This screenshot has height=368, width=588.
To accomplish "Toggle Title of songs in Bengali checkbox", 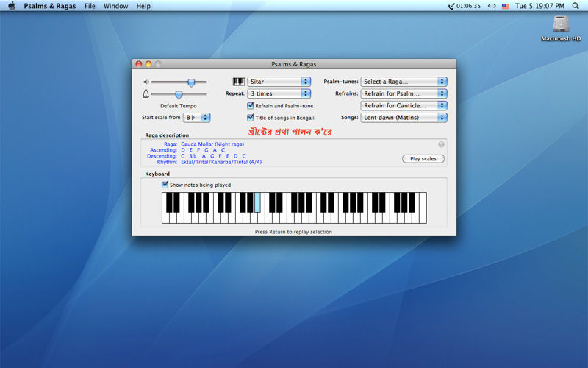I will click(x=251, y=118).
